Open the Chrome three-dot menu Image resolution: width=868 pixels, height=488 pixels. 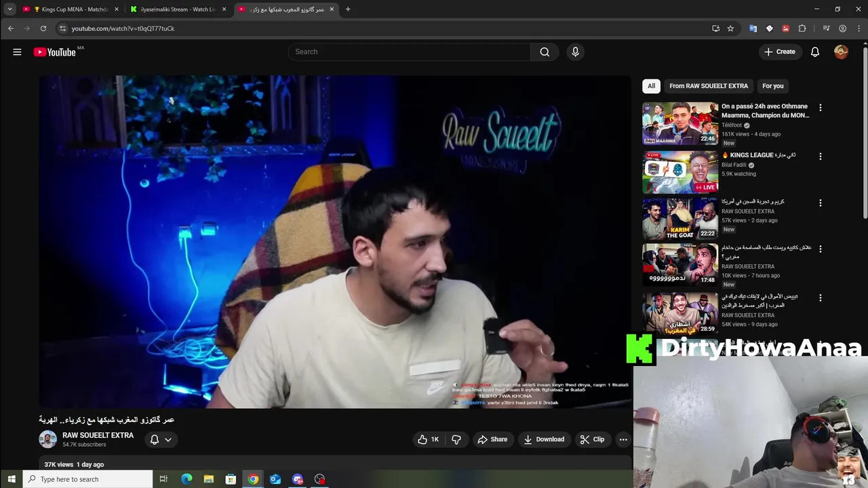(858, 28)
